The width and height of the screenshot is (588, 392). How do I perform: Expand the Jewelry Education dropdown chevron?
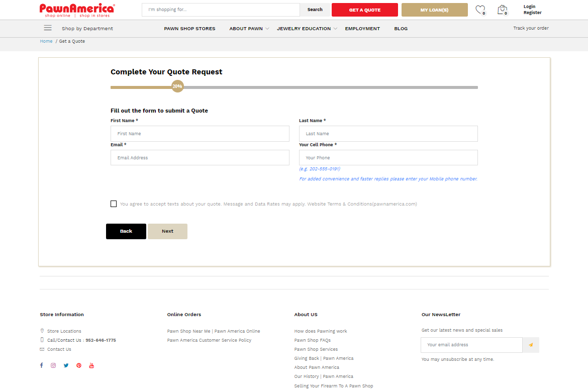click(335, 29)
